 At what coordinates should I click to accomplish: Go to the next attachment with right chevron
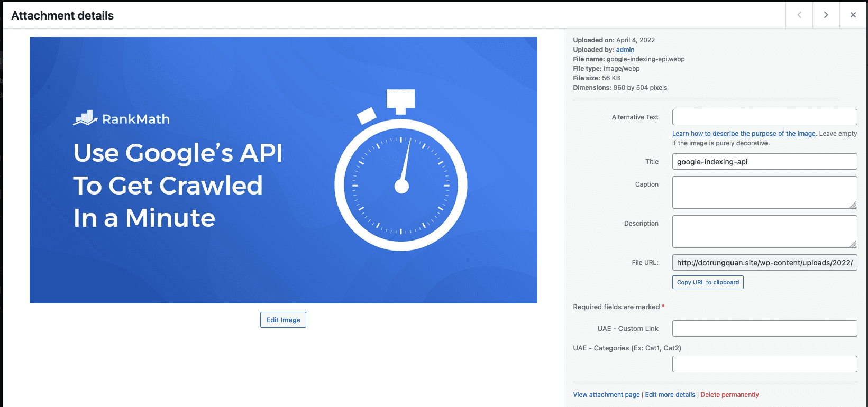(x=826, y=15)
